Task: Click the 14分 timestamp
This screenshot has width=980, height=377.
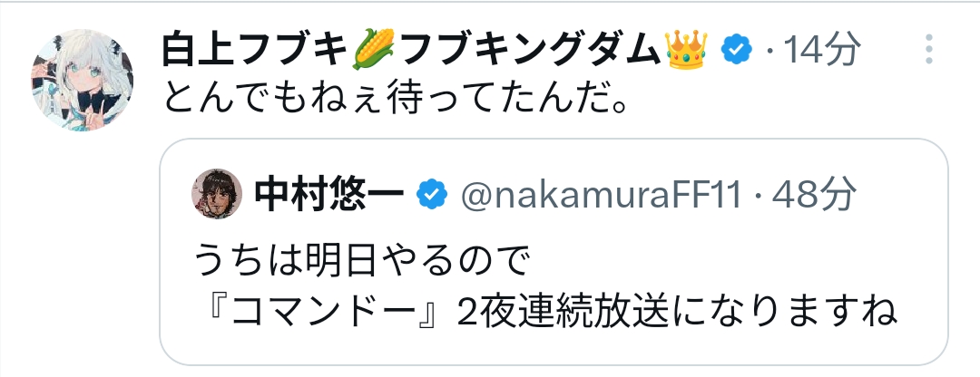Action: click(821, 52)
